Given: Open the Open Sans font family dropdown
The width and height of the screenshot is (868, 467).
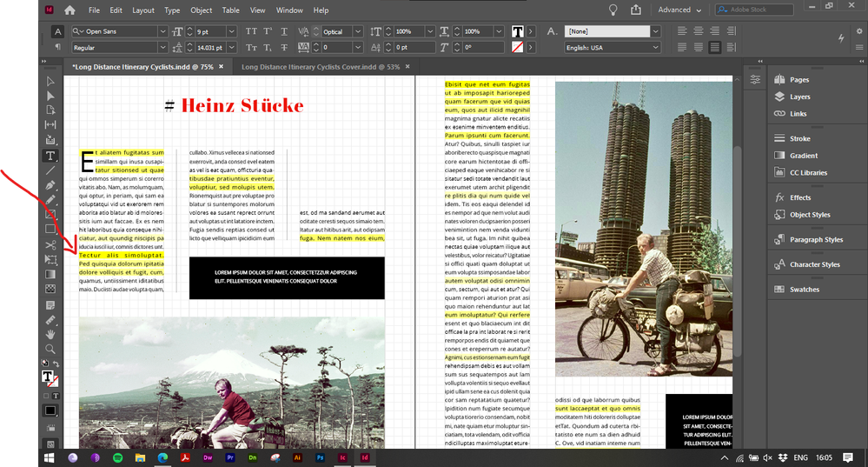Looking at the screenshot, I should (x=115, y=31).
